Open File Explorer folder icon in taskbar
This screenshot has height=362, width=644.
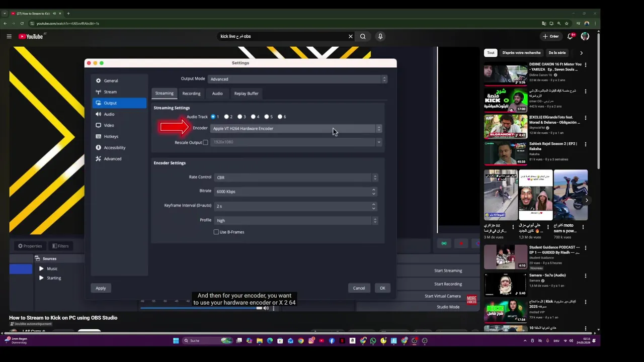[260, 340]
